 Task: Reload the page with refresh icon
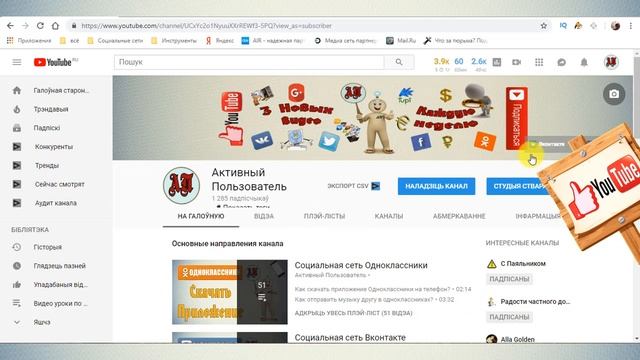coord(40,26)
